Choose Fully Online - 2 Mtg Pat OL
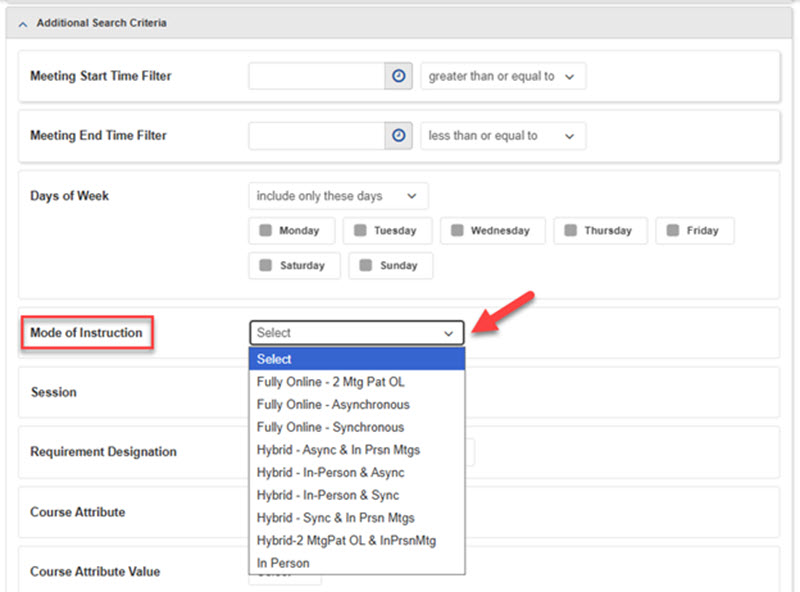The image size is (800, 592). (330, 382)
